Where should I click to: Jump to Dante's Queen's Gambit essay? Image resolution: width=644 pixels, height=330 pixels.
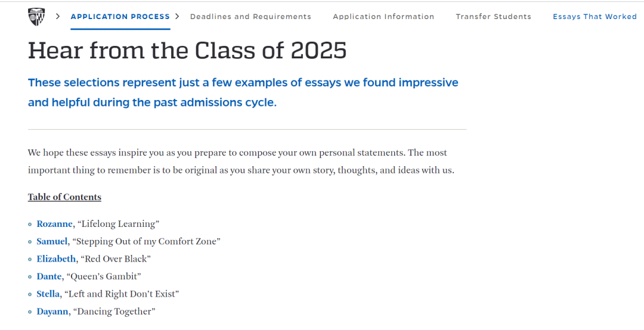(x=49, y=276)
